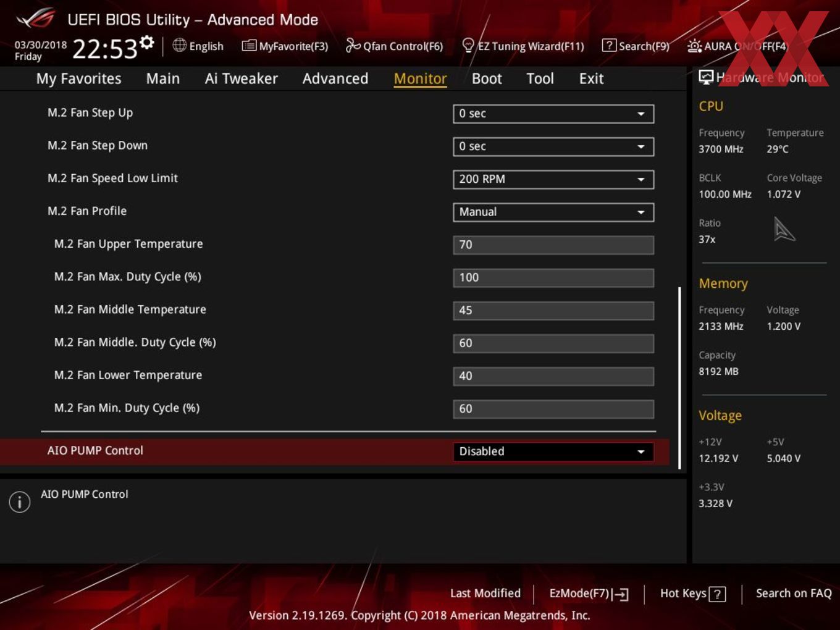The height and width of the screenshot is (630, 840).
Task: Select the Monitor tab
Action: (420, 78)
